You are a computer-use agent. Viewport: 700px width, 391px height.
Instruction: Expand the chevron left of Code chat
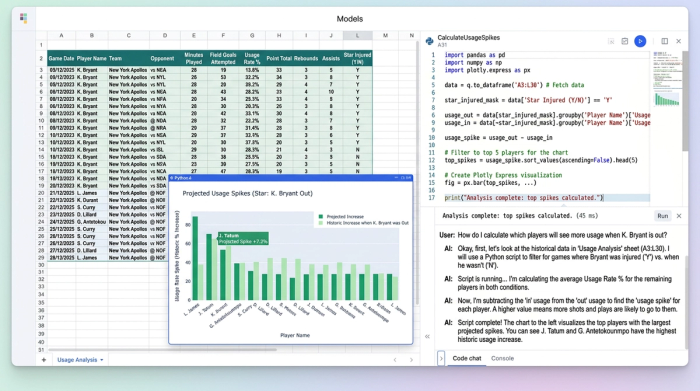click(441, 358)
